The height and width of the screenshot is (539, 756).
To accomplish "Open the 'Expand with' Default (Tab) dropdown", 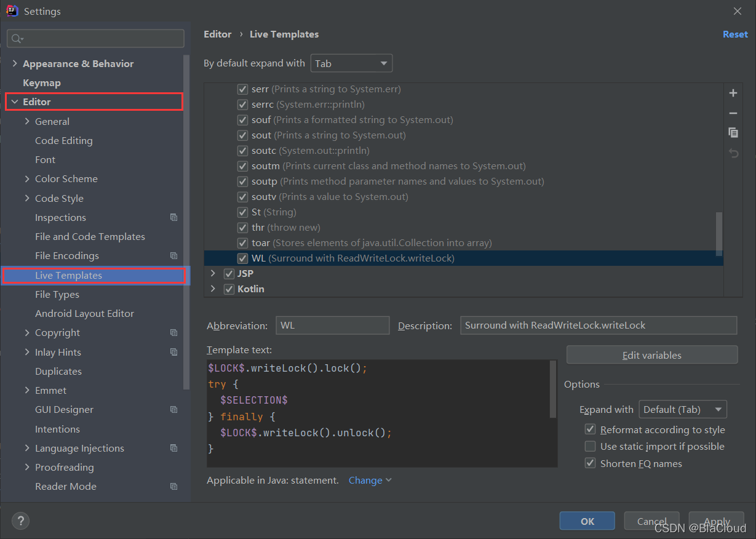I will click(x=683, y=409).
